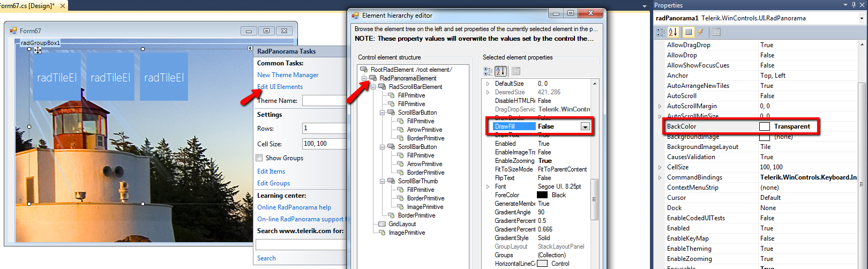Click the New Theme Manager link
The height and width of the screenshot is (269, 868).
pos(288,75)
